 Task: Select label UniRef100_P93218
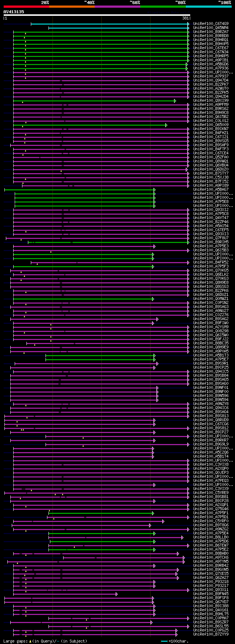211,582
